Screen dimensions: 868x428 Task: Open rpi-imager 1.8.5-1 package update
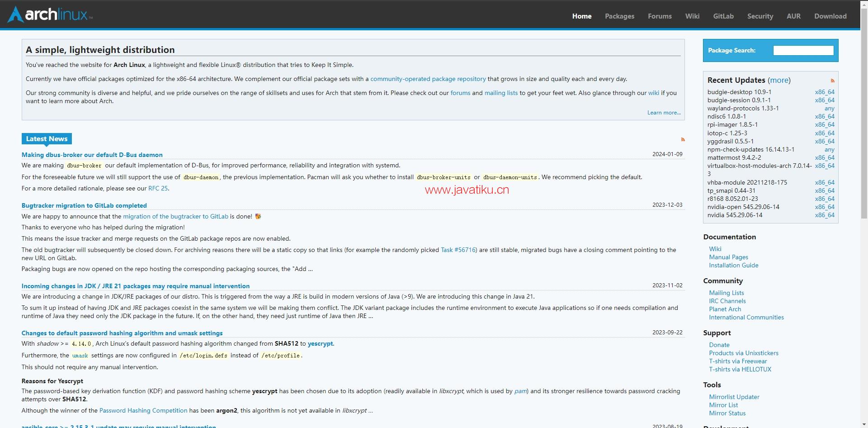point(732,124)
